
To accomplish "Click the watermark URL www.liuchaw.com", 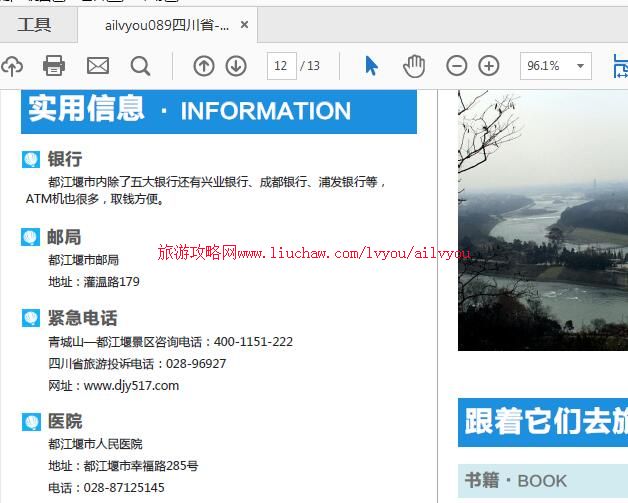I will (313, 253).
